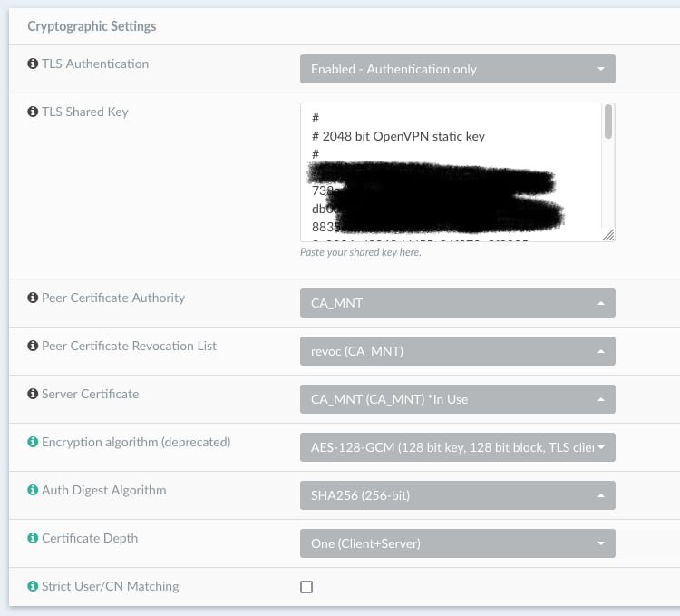This screenshot has width=680, height=616.
Task: Show help for Peer Certificate Revocation List
Action: (x=34, y=347)
